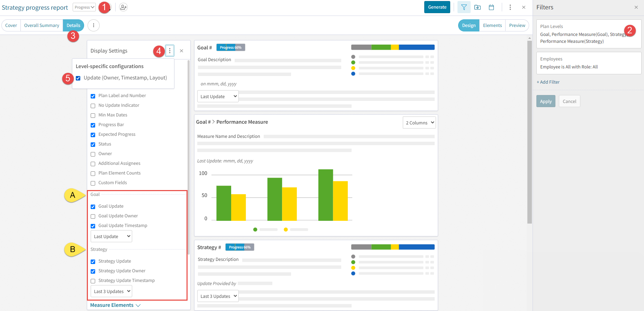Expand the Measure Elements section
Screen dimensions: 644x311
click(115, 305)
